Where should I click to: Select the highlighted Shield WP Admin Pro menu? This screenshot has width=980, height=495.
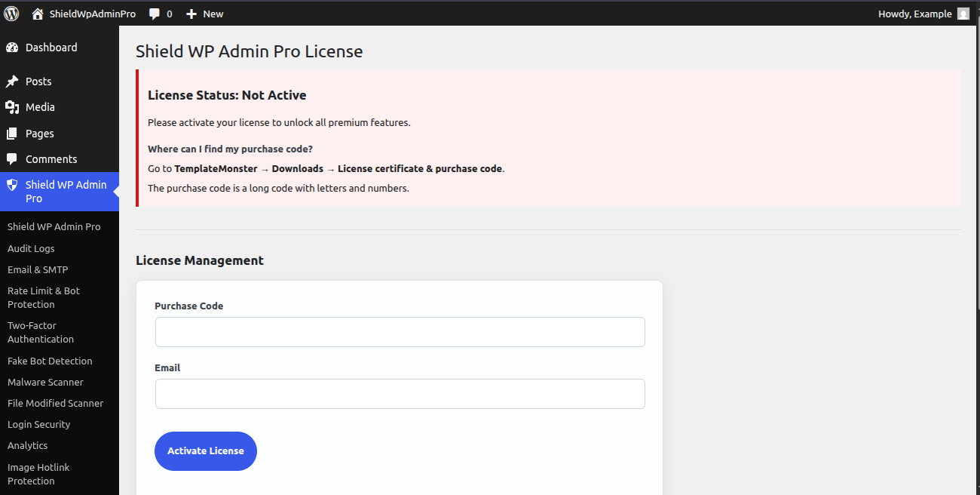[x=60, y=192]
